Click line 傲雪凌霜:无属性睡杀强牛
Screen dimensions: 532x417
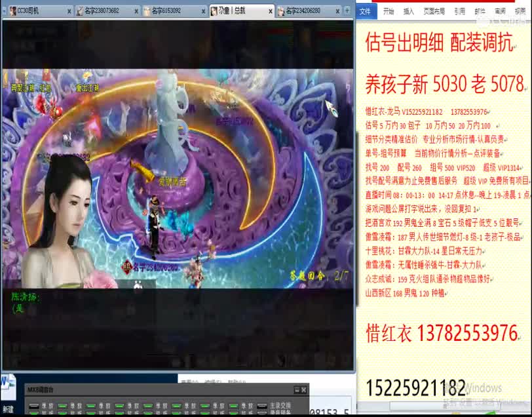click(423, 265)
